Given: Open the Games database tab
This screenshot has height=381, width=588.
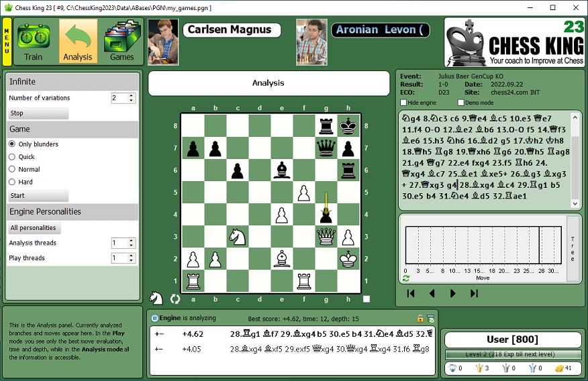Looking at the screenshot, I should coord(122,41).
